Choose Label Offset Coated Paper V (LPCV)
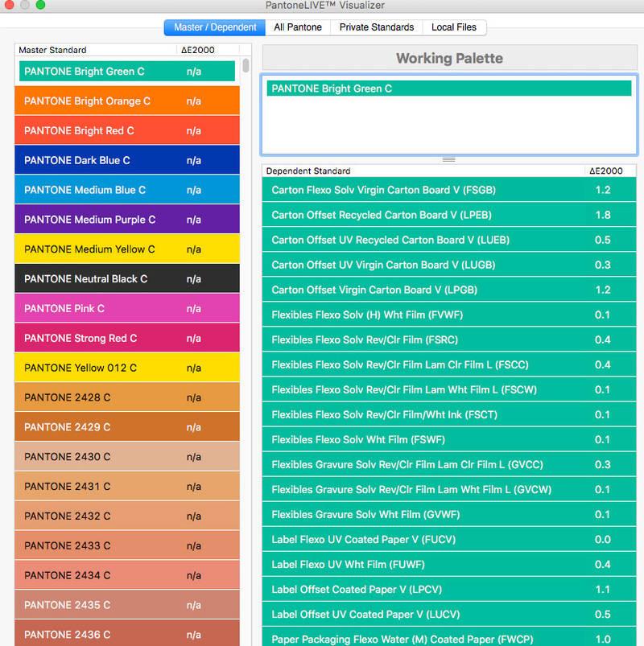 pyautogui.click(x=449, y=590)
